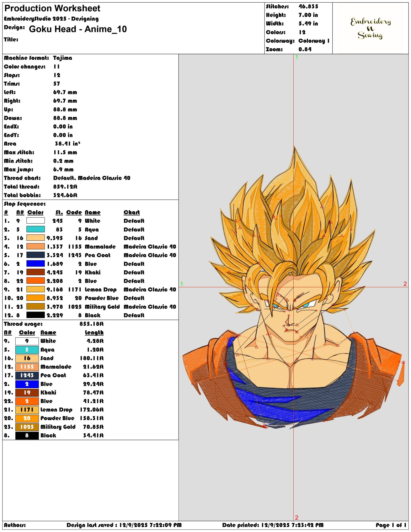The height and width of the screenshot is (532, 411).
Task: Click the Total bobbin value 324.66ft
Action: pos(65,195)
